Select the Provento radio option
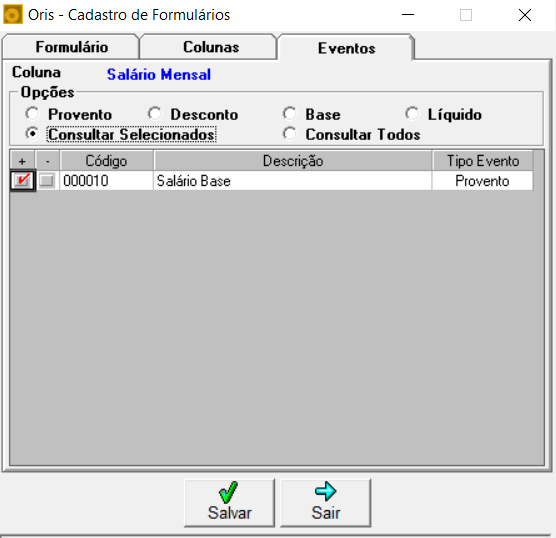556x538 pixels. point(32,114)
